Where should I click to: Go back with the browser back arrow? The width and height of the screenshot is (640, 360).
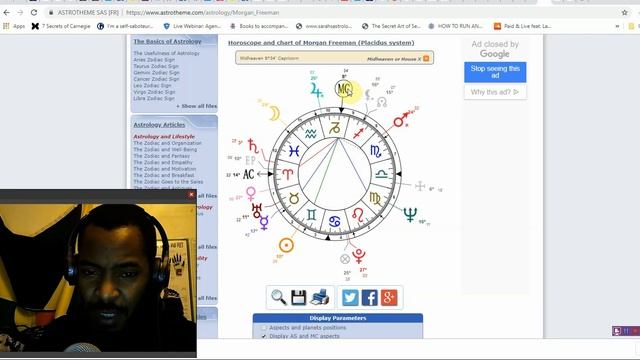[7, 13]
